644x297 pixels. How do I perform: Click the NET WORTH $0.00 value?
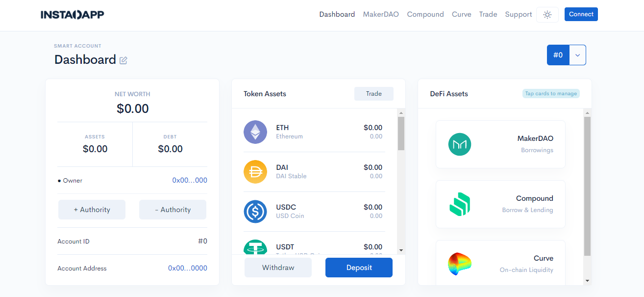132,108
